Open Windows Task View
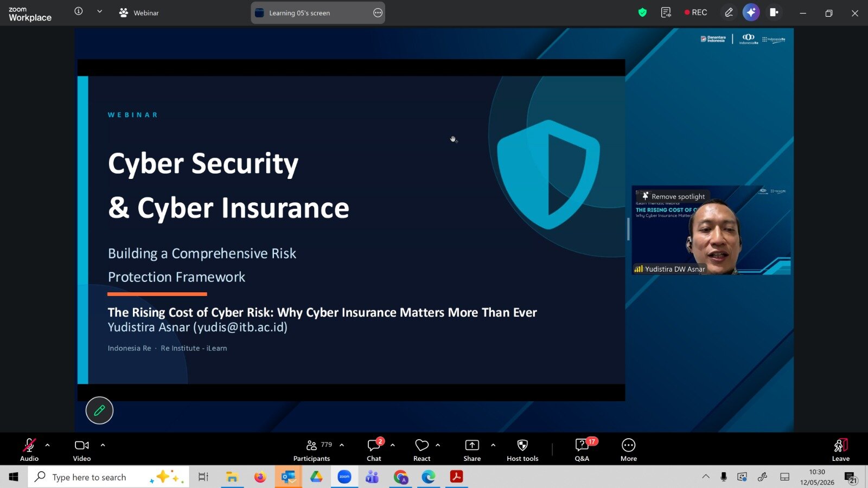 click(x=203, y=477)
